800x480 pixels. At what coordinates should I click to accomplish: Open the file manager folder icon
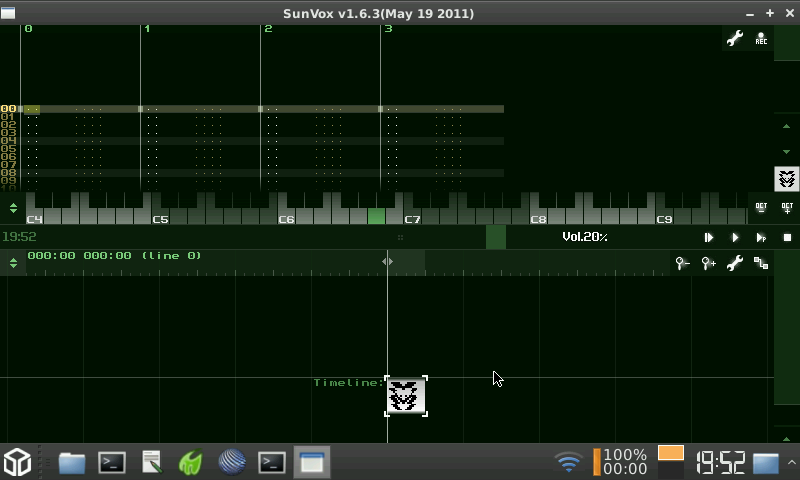(71, 463)
